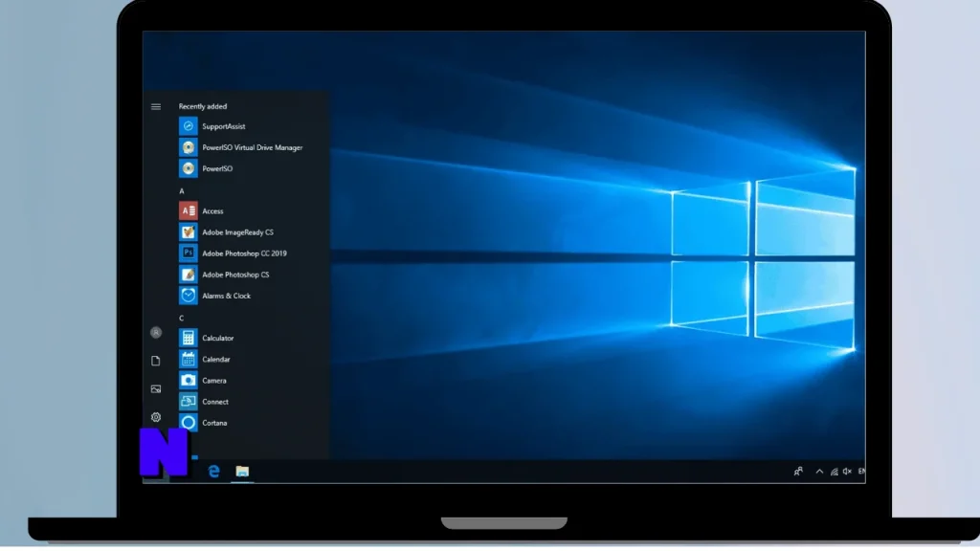Viewport: 980px width, 551px height.
Task: Open Adobe Photoshop CC 2019 icon
Action: click(x=189, y=253)
